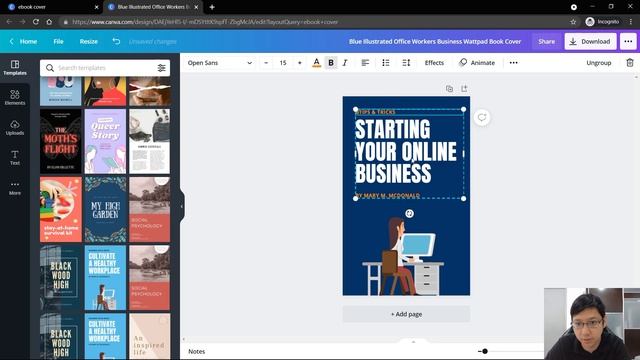The height and width of the screenshot is (360, 640).
Task: Open the Uploads sidebar panel
Action: pos(15,128)
